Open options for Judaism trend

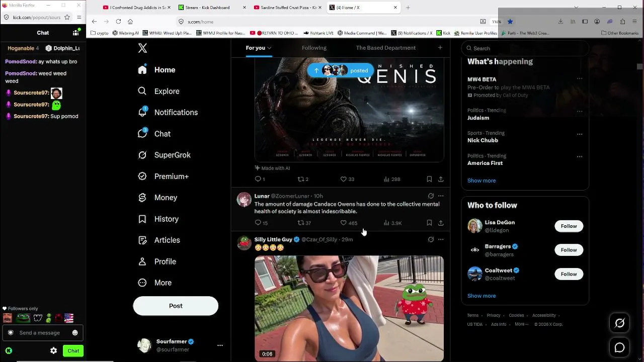(x=580, y=111)
